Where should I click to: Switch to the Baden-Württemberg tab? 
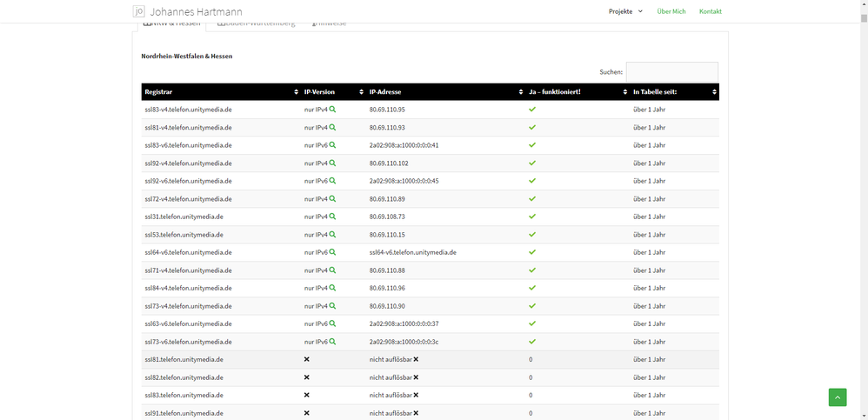click(257, 23)
